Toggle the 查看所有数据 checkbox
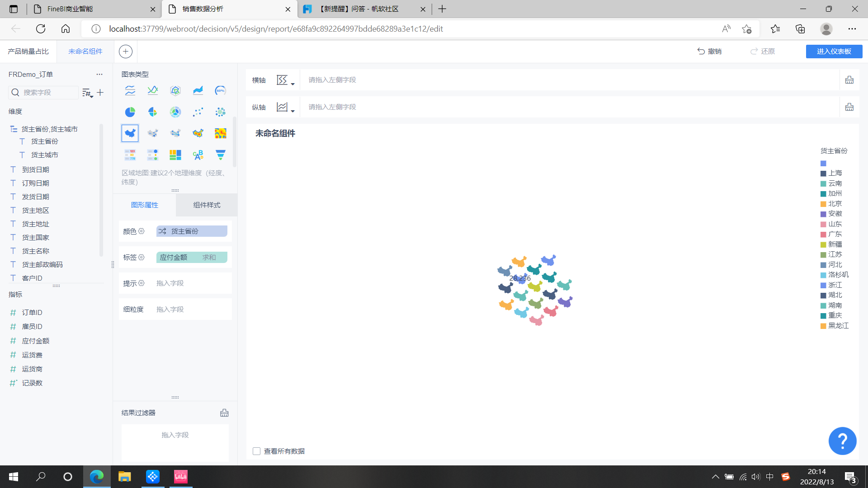This screenshot has height=488, width=868. point(256,451)
